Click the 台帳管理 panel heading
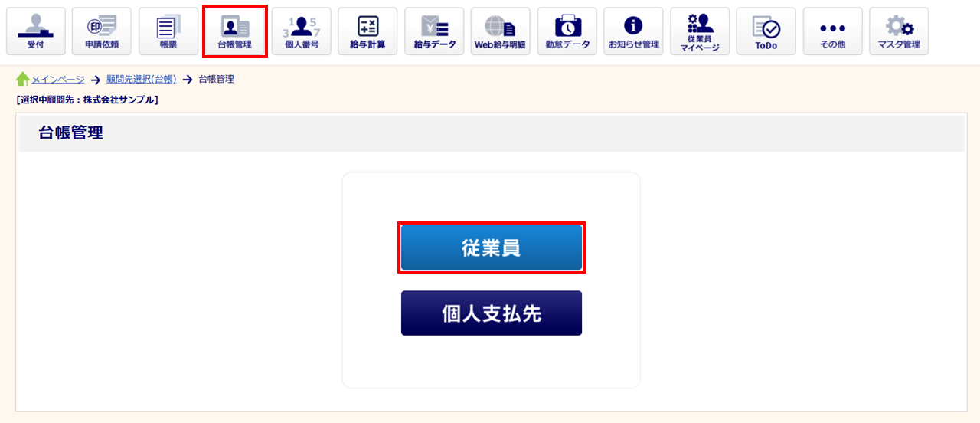The image size is (980, 423). point(70,133)
